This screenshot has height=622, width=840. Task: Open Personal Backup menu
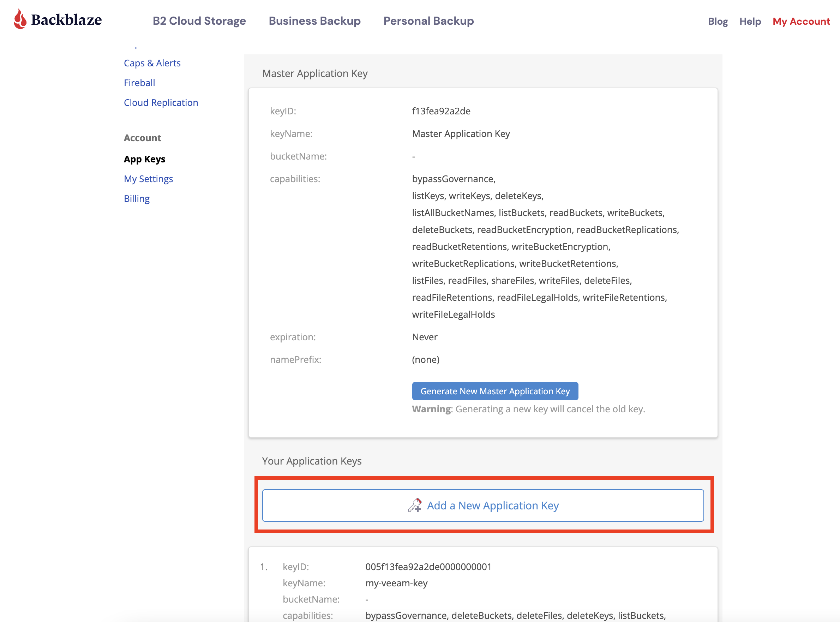click(x=429, y=21)
